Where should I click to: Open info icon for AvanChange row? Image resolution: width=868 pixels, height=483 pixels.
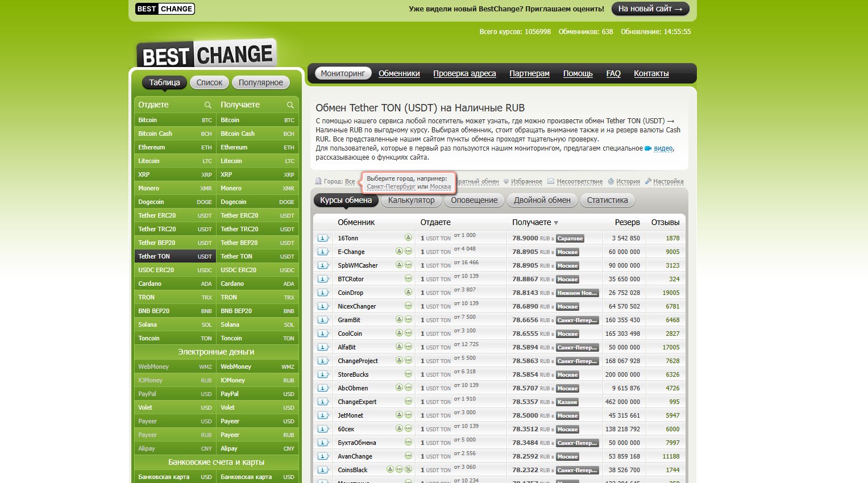tap(323, 456)
